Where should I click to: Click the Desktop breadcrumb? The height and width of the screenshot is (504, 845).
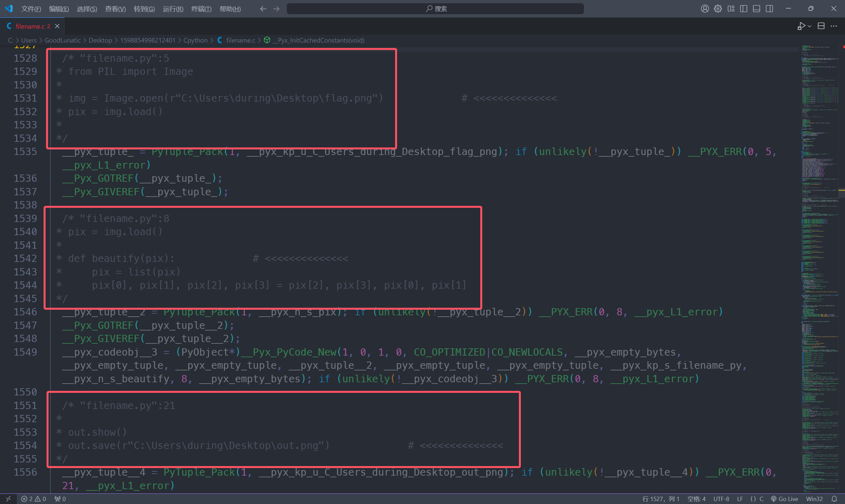pyautogui.click(x=100, y=41)
